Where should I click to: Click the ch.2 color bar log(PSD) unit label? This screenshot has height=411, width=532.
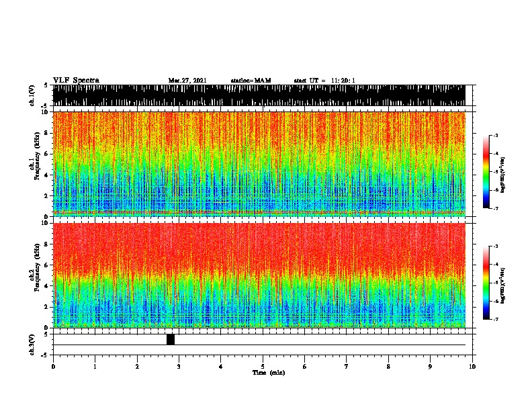503,286
